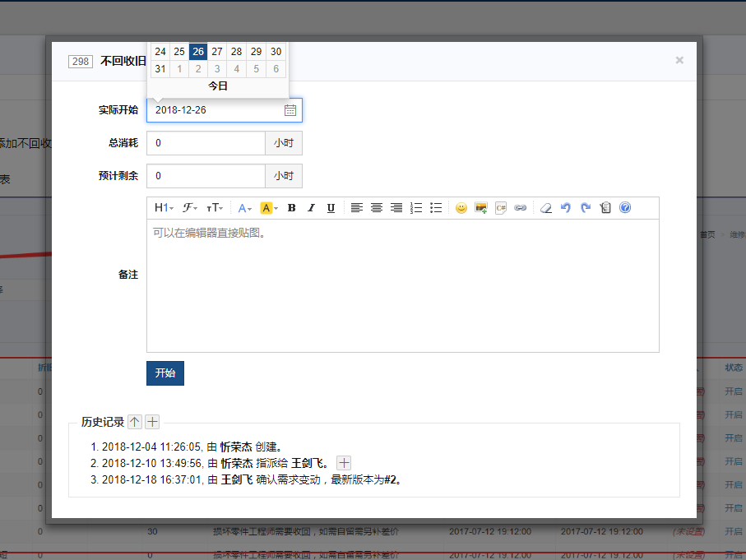Toggle bold formatting in the editor

[x=291, y=208]
